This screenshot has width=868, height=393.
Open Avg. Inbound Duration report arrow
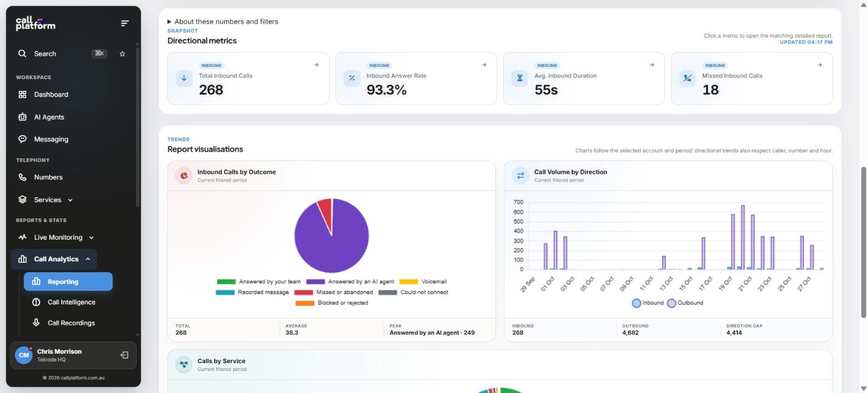(652, 65)
